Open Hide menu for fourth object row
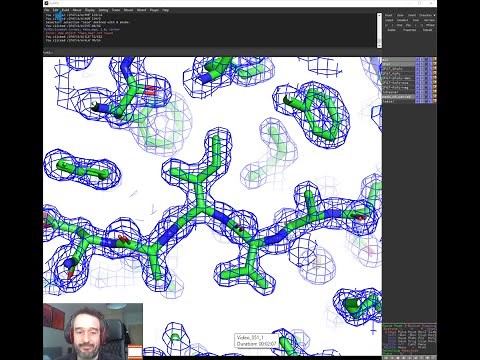This screenshot has width=480, height=360. (426, 73)
